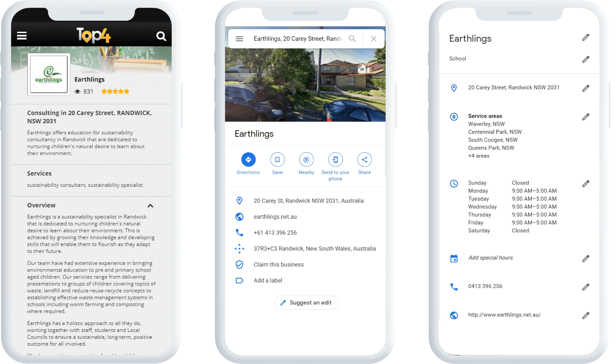Click the location pin icon on Google Maps
The image size is (615, 364).
[x=239, y=201]
